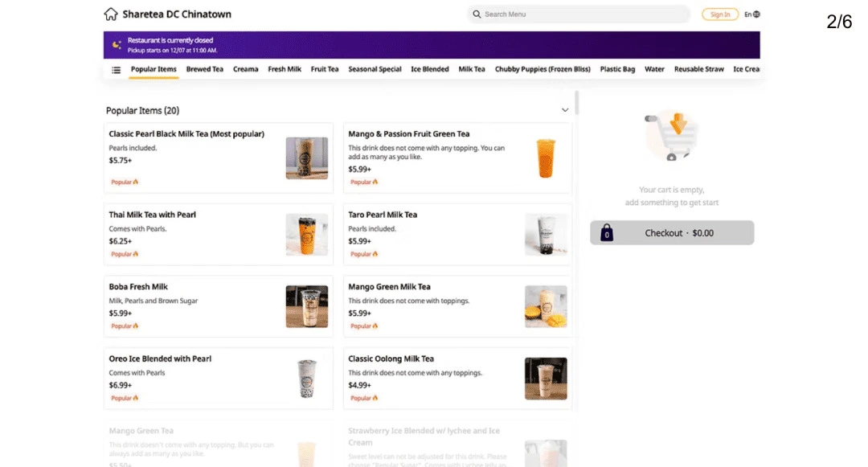This screenshot has height=467, width=868.
Task: Click the $4.99+ price of Classic Oolong
Action: pyautogui.click(x=359, y=385)
